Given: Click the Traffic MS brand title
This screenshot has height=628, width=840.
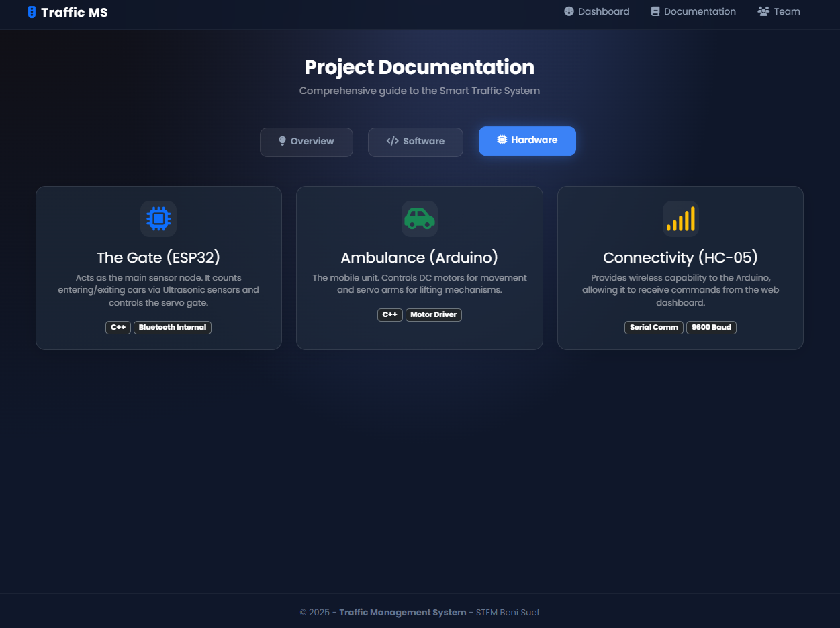Looking at the screenshot, I should [x=74, y=12].
